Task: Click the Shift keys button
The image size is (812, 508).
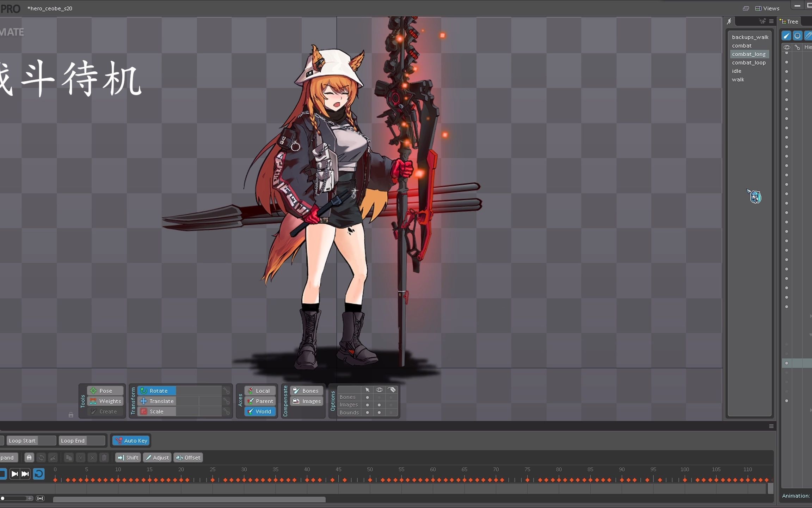Action: [x=128, y=458]
